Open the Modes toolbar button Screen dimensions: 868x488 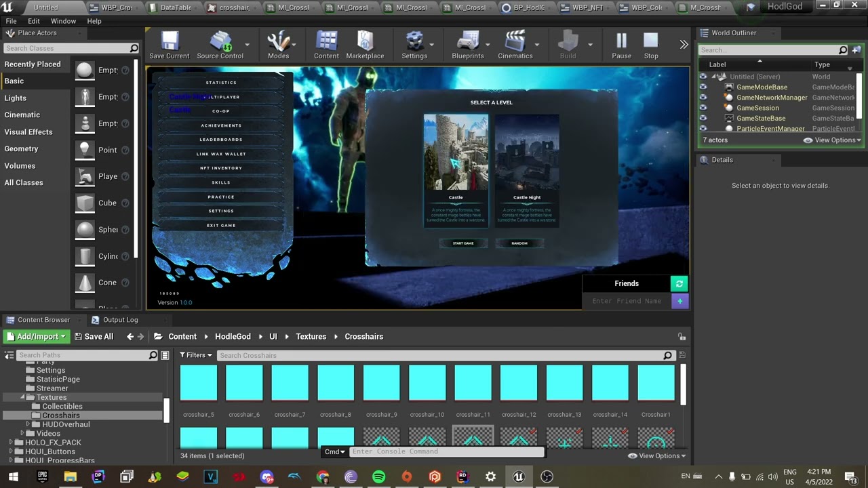tap(278, 45)
